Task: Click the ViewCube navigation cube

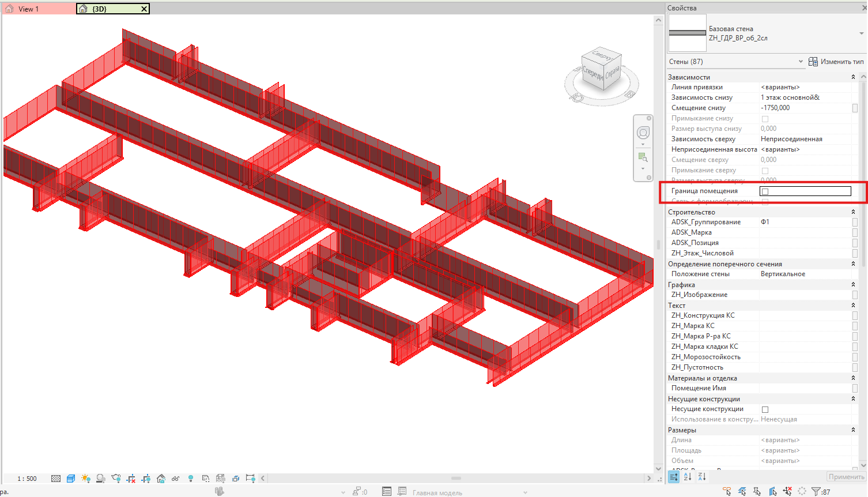Action: point(602,71)
